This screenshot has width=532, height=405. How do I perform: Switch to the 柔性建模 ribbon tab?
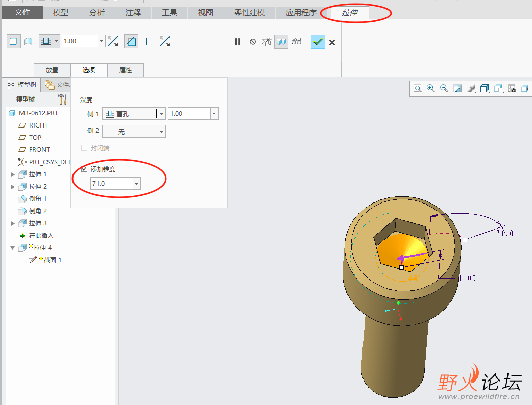pos(249,13)
